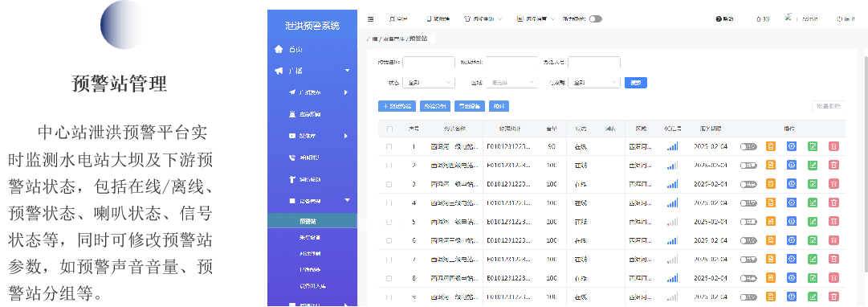Expand the paper-plane submenu arrow in sidebar
This screenshot has height=307, width=868.
click(346, 92)
